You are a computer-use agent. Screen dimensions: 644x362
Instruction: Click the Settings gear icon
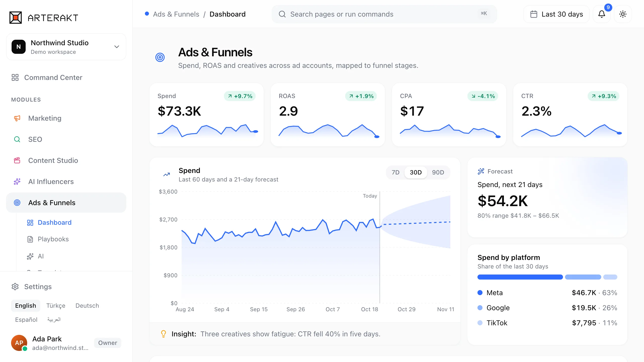[15, 287]
